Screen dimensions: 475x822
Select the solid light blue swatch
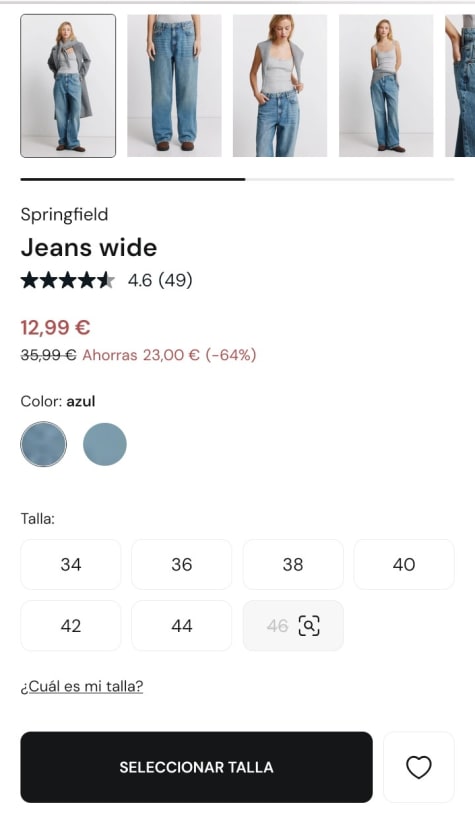105,444
